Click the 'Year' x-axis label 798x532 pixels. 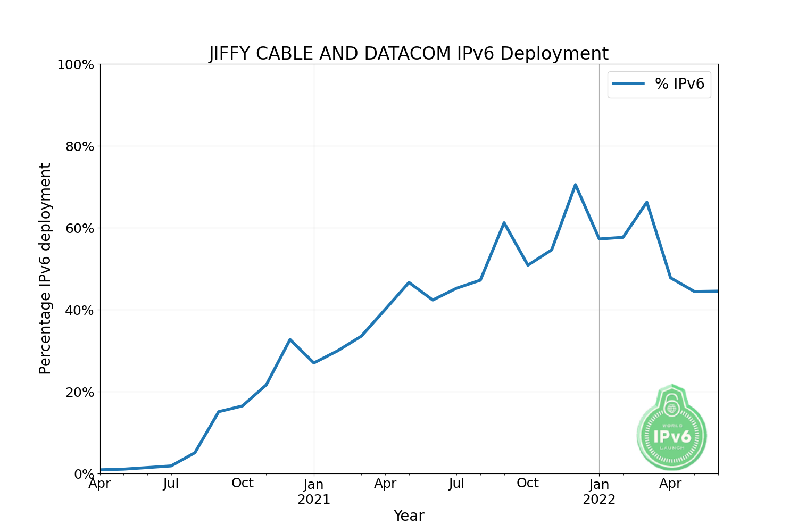click(409, 516)
